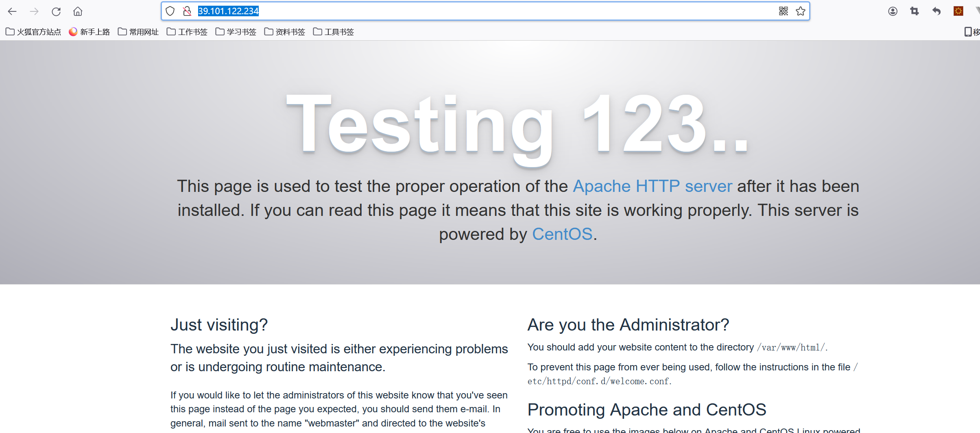Open the 新手上路 bookmark
The height and width of the screenshot is (433, 980).
pyautogui.click(x=89, y=32)
